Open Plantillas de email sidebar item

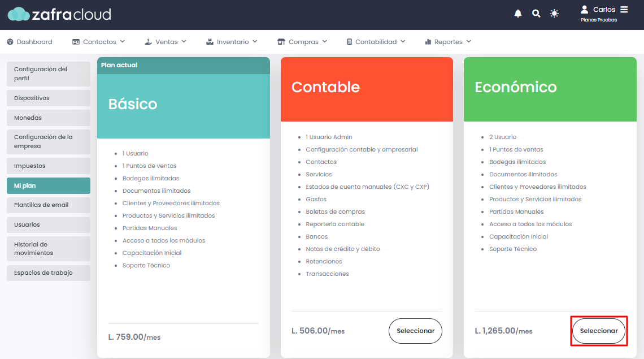point(49,205)
